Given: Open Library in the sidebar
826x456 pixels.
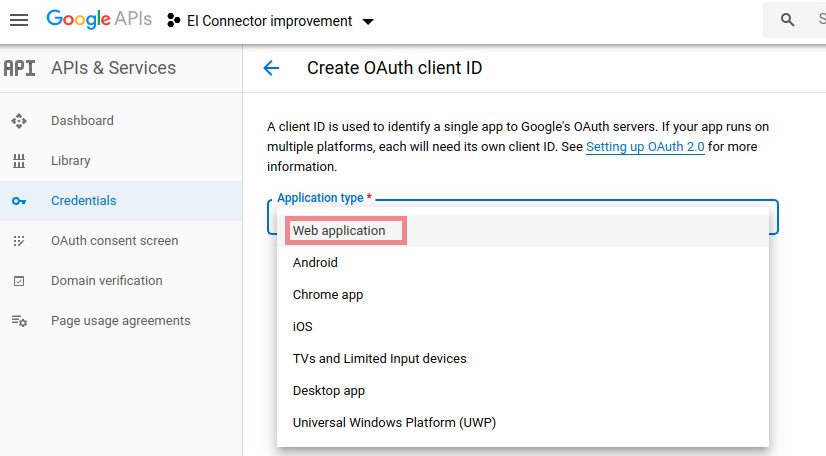Looking at the screenshot, I should pyautogui.click(x=71, y=161).
